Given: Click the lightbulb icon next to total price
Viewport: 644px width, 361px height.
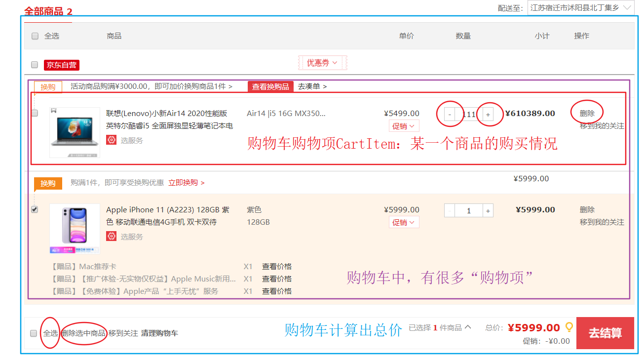Looking at the screenshot, I should [x=569, y=327].
